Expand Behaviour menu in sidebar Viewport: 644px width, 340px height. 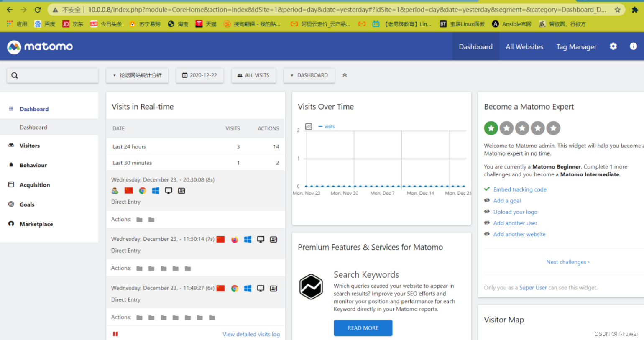click(x=33, y=165)
